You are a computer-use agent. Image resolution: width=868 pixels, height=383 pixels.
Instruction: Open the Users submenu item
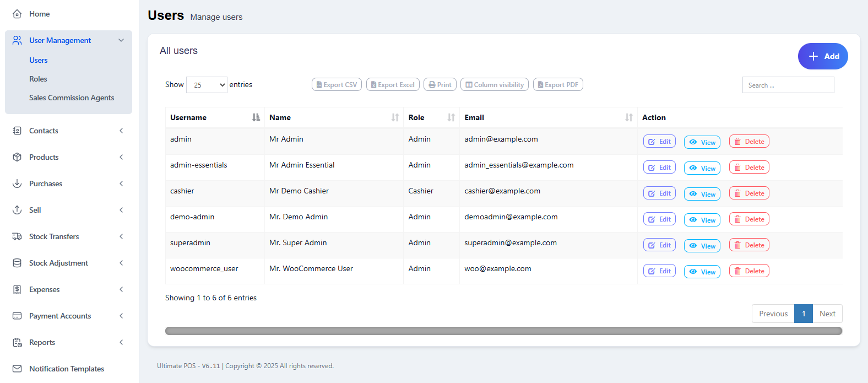point(39,60)
